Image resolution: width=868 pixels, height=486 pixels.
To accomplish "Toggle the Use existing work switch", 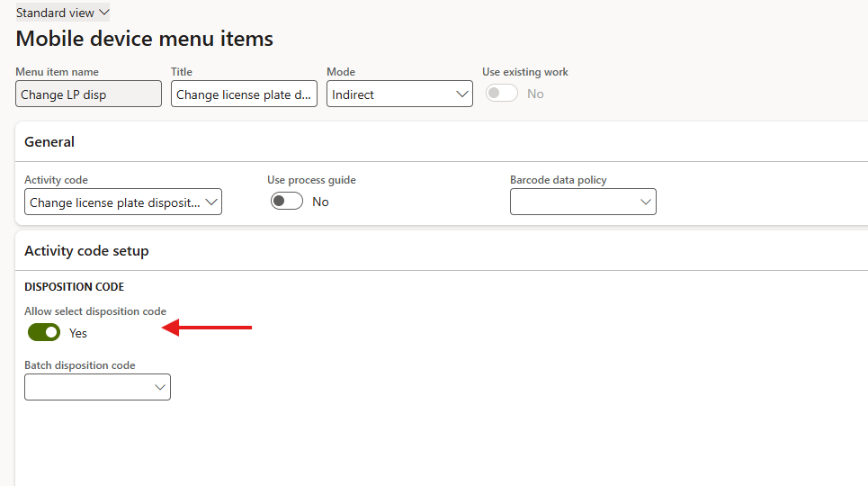I will point(502,94).
